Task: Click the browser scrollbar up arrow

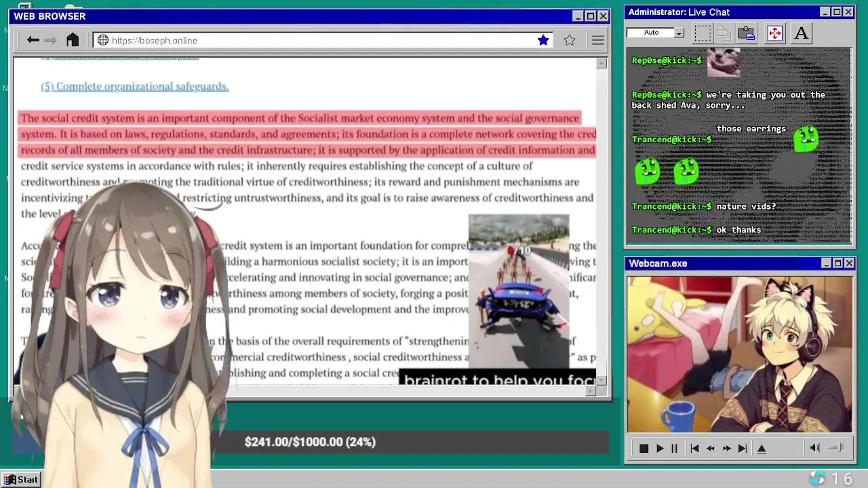Action: click(601, 63)
